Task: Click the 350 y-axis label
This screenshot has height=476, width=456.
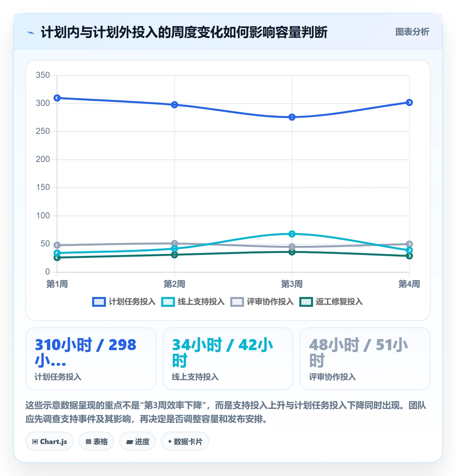Action: click(x=43, y=75)
